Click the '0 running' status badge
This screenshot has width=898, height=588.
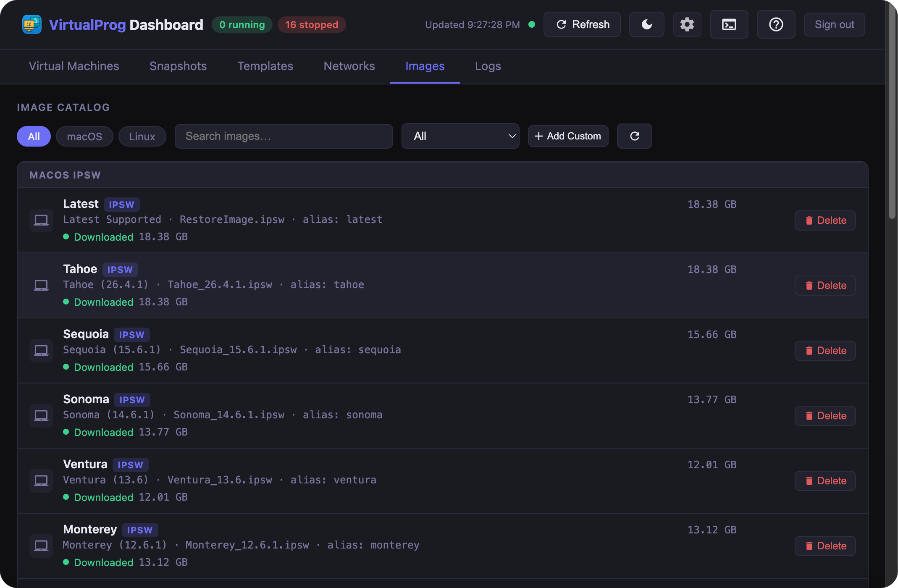(x=242, y=24)
